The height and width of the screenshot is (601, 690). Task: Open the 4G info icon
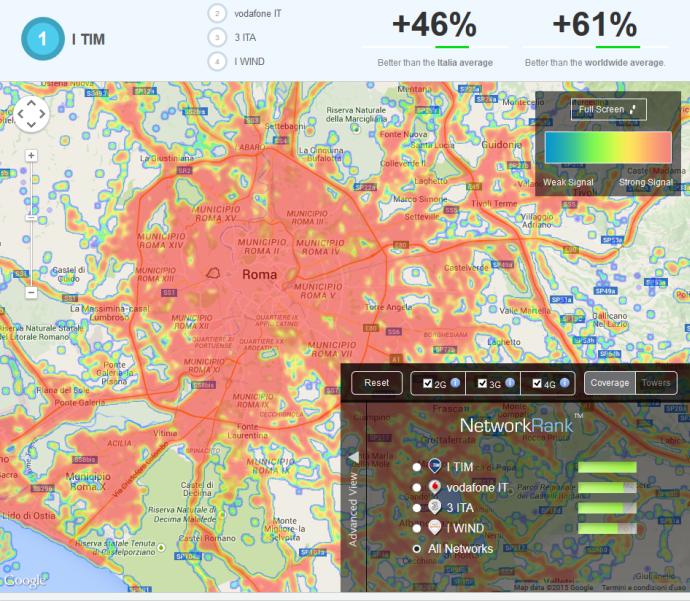(565, 382)
